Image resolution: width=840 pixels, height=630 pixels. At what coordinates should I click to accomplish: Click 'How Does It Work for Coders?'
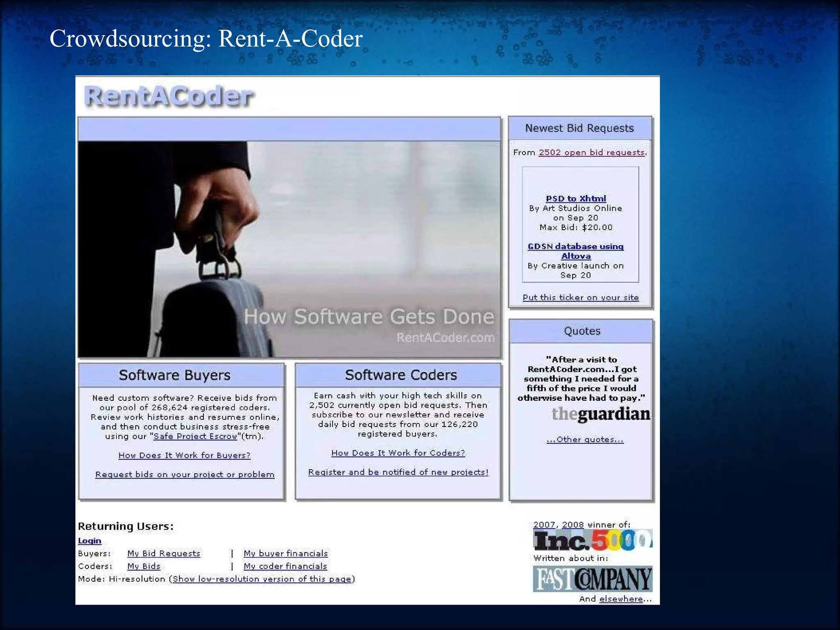point(398,453)
